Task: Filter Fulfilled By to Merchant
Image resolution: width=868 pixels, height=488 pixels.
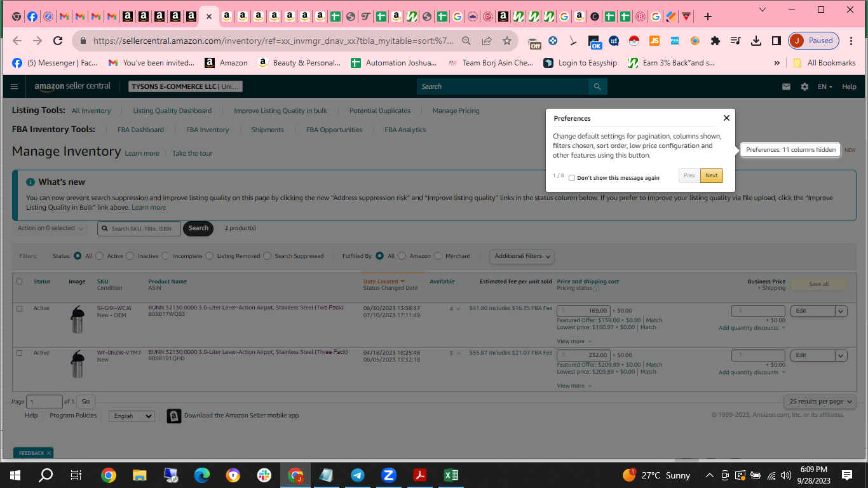Action: (x=438, y=256)
